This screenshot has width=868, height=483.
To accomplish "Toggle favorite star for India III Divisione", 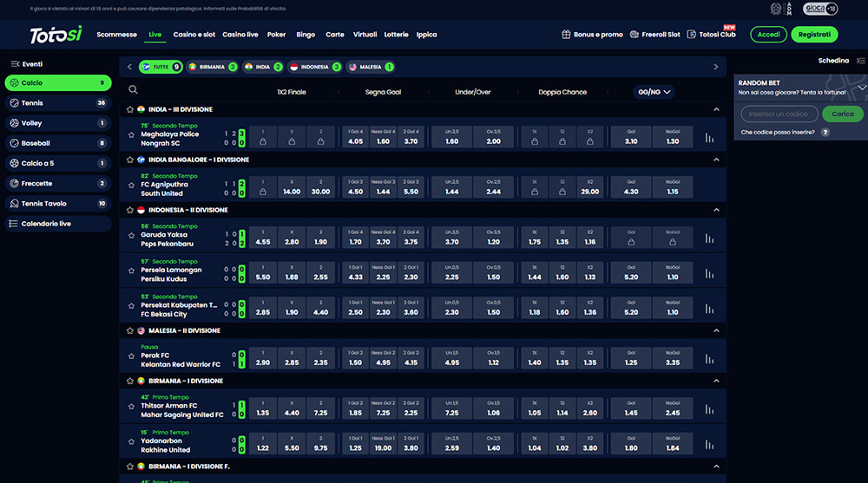I will (x=130, y=110).
